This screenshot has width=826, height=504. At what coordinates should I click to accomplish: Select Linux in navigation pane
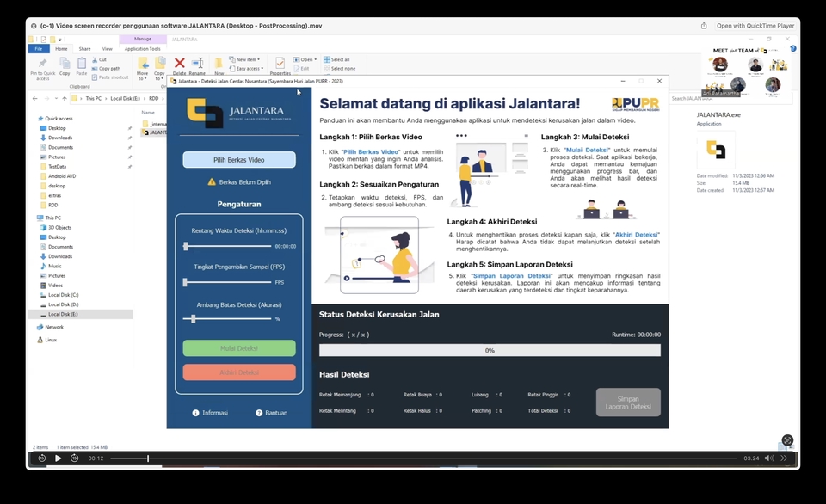coord(51,340)
